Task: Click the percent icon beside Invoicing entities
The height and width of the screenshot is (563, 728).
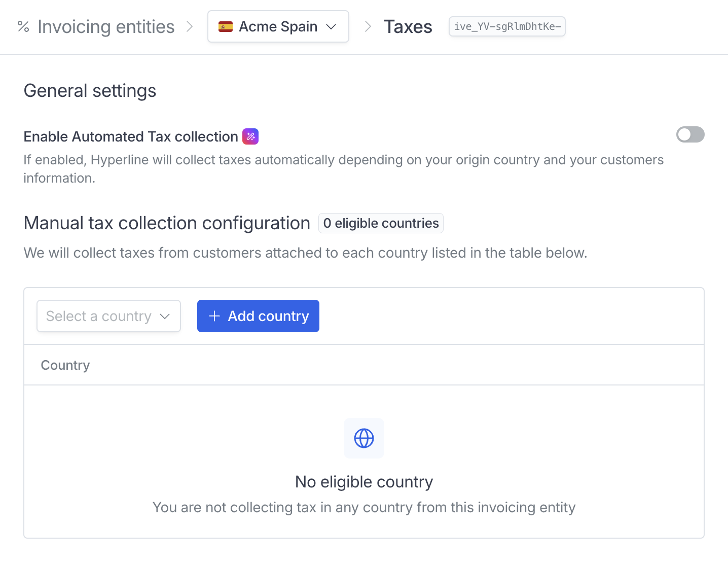Action: [23, 27]
